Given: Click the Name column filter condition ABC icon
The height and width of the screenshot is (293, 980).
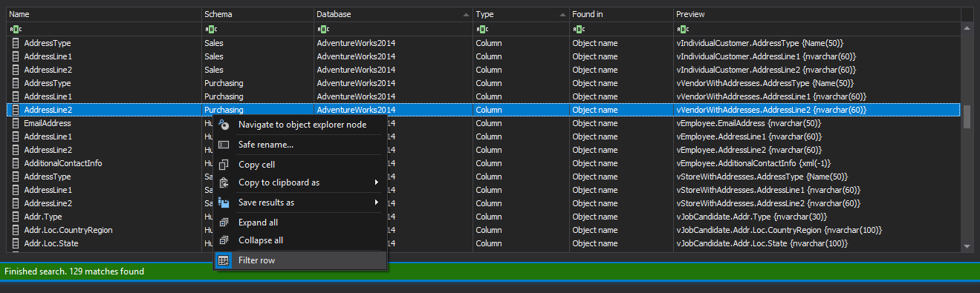Looking at the screenshot, I should [x=15, y=29].
